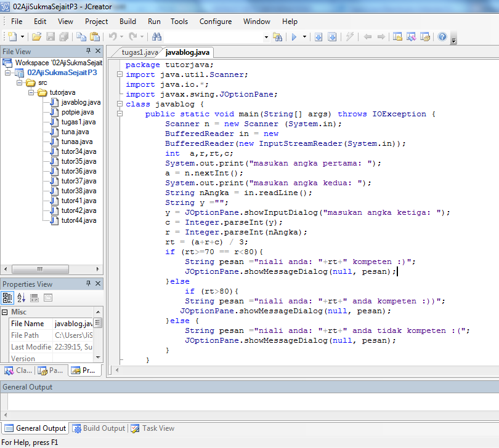The height and width of the screenshot is (448, 499).
Task: Select javablog.java in the file tree
Action: point(81,102)
